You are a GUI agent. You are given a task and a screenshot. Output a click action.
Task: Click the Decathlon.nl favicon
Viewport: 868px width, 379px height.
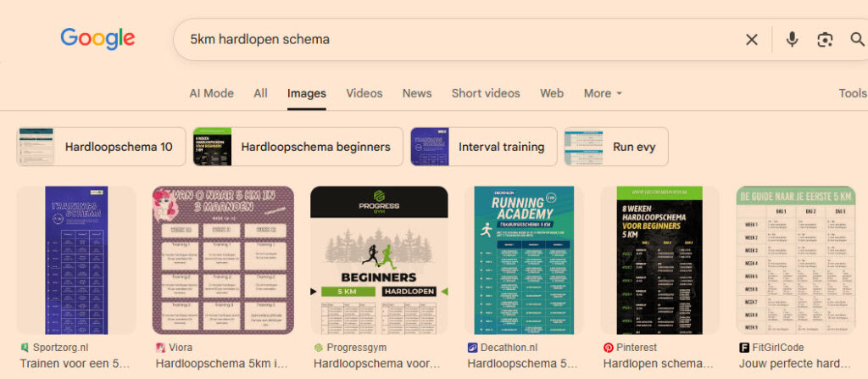472,348
